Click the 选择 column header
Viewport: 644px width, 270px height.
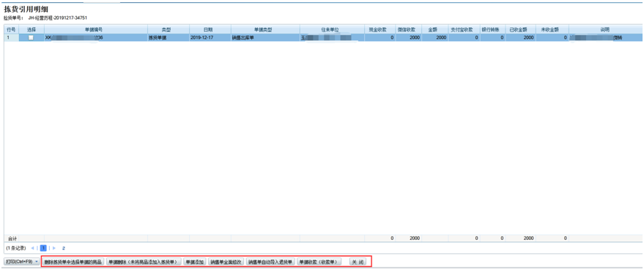click(x=32, y=29)
